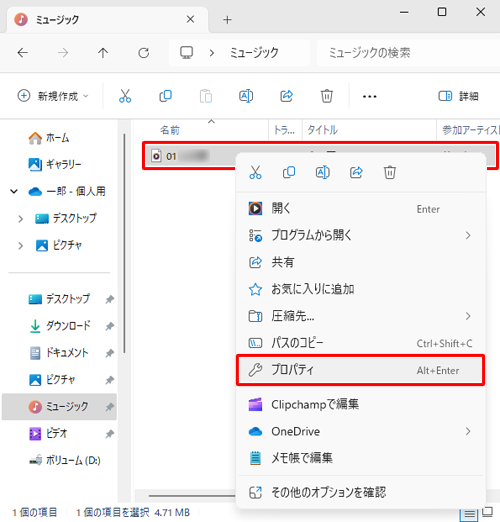The image size is (500, 522).
Task: Click the refresh arrow icon
Action: [144, 53]
